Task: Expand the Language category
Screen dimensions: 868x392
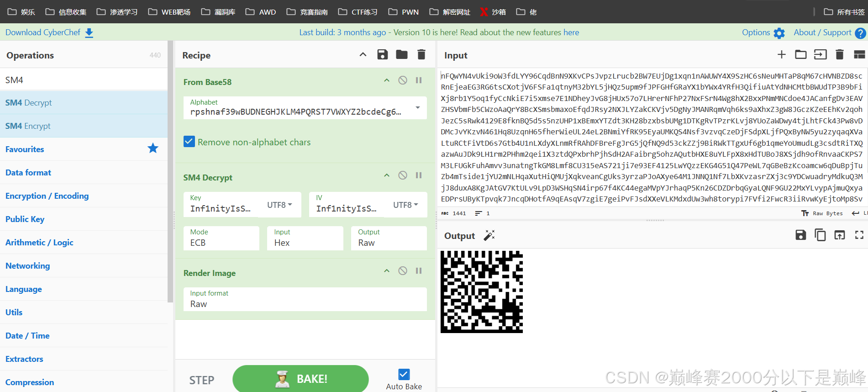Action: tap(84, 289)
